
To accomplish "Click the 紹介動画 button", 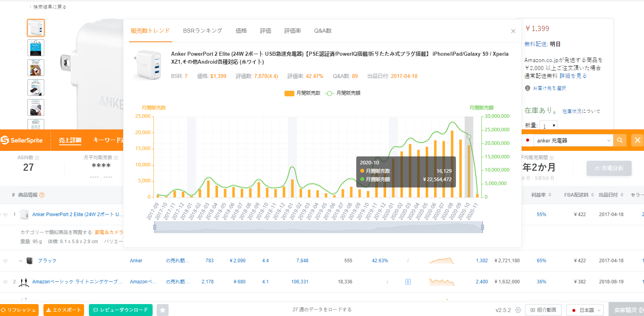I will coord(544,310).
